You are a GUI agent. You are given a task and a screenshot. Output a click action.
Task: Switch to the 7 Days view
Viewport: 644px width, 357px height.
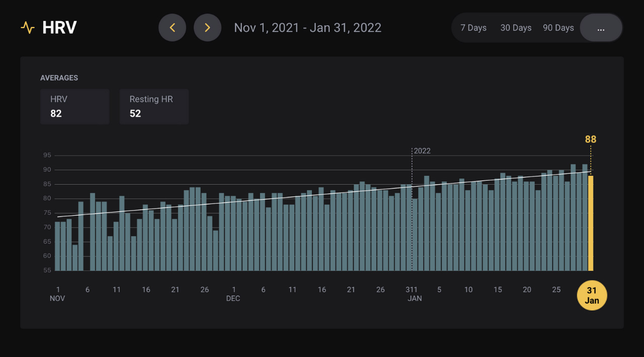tap(473, 28)
